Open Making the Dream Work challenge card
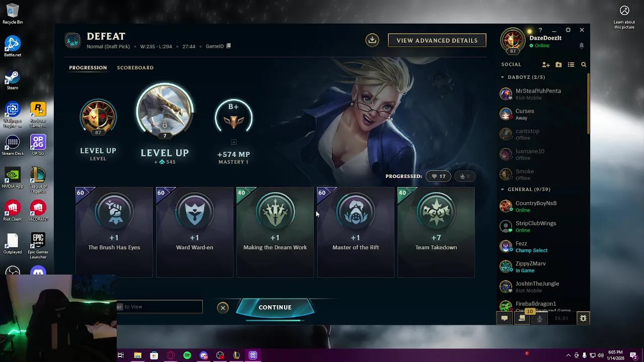This screenshot has width=644, height=362. [275, 232]
